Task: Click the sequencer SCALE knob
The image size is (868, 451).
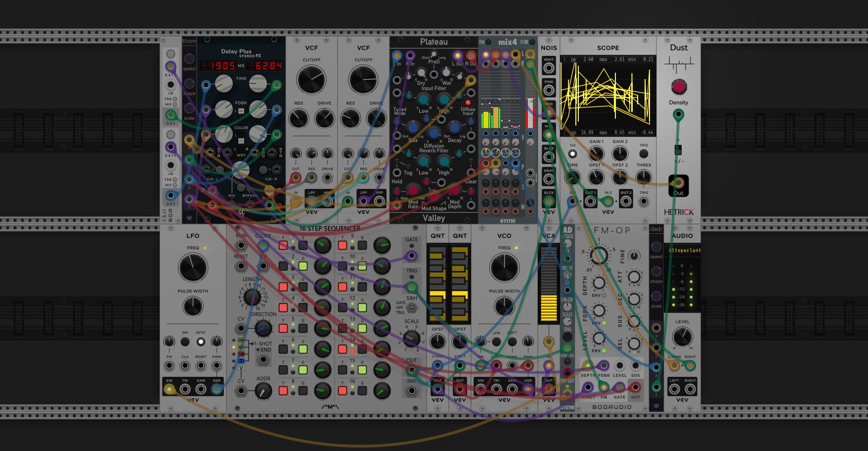Action: click(411, 338)
